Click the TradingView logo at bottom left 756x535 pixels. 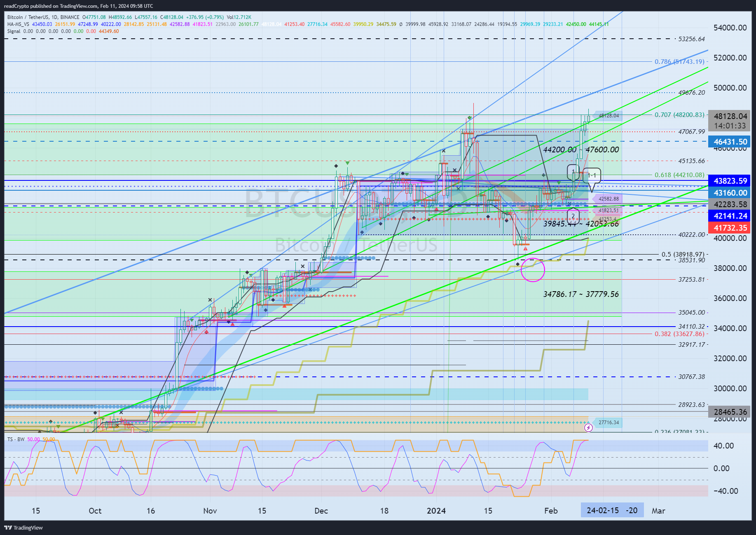pyautogui.click(x=23, y=528)
